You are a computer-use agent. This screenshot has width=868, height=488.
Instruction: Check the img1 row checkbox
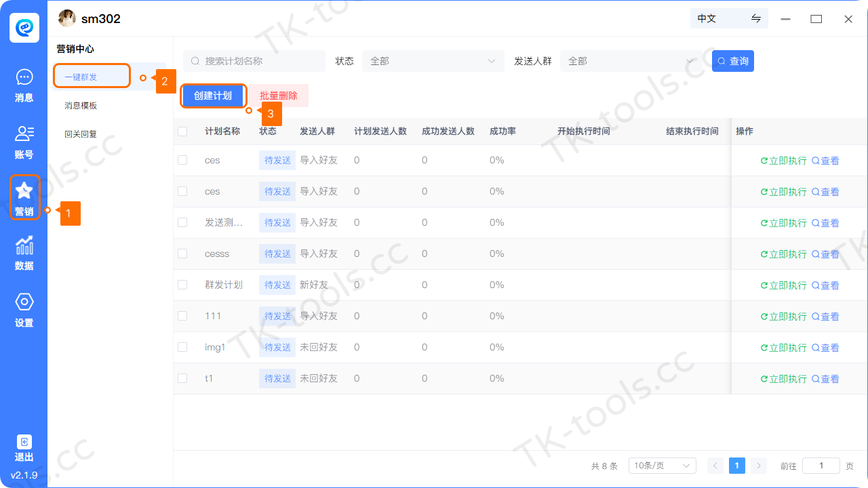pos(182,347)
